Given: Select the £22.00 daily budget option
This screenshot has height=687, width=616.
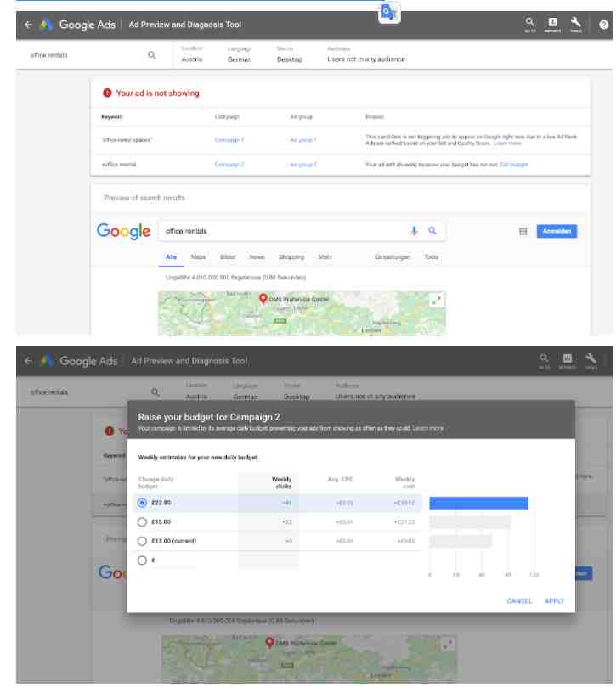Looking at the screenshot, I should click(x=142, y=503).
